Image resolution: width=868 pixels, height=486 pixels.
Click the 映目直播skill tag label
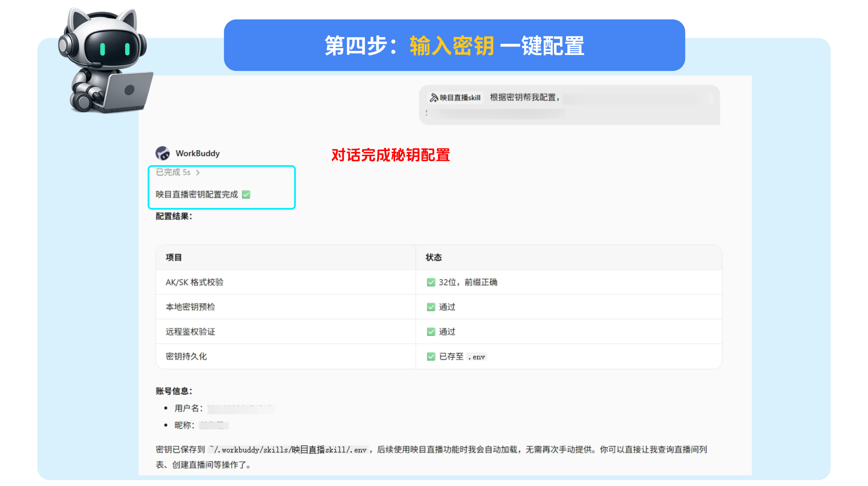click(x=460, y=98)
